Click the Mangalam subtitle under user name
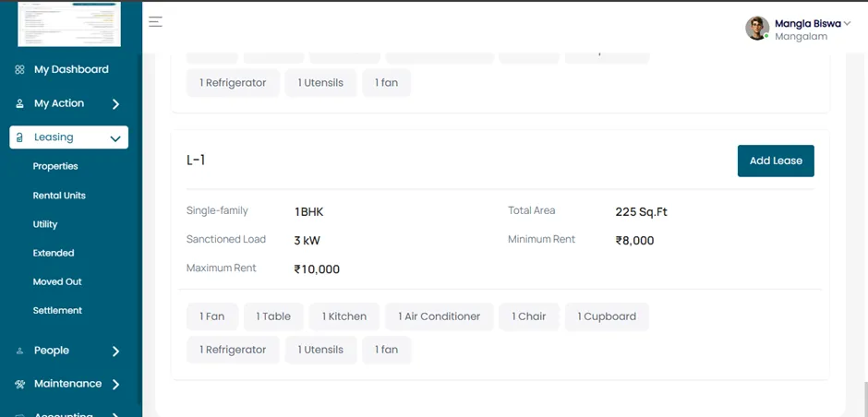Viewport: 868px width, 417px height. pyautogui.click(x=801, y=37)
